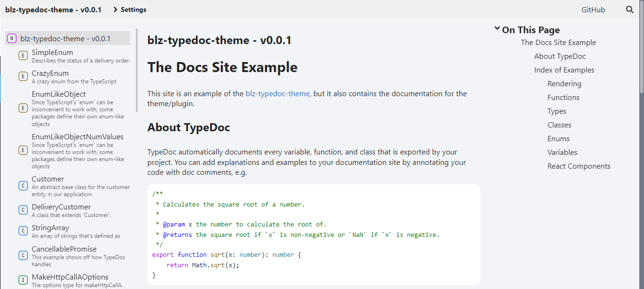Go to Classes section from outline
The height and width of the screenshot is (289, 644).
pyautogui.click(x=559, y=125)
